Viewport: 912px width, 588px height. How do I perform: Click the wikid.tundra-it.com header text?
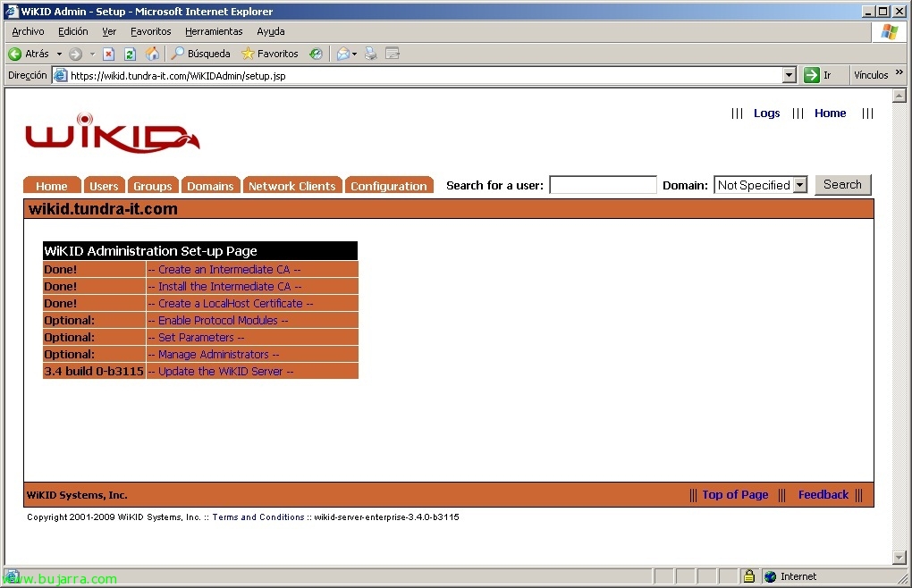pos(103,209)
